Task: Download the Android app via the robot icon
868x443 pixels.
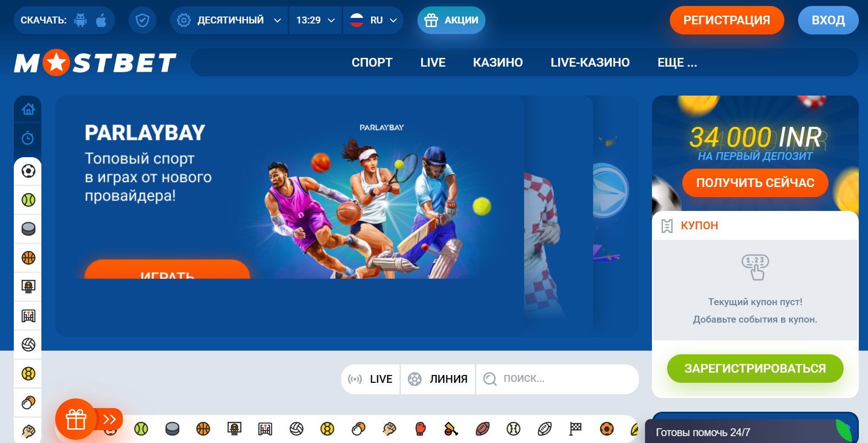Action: [80, 20]
